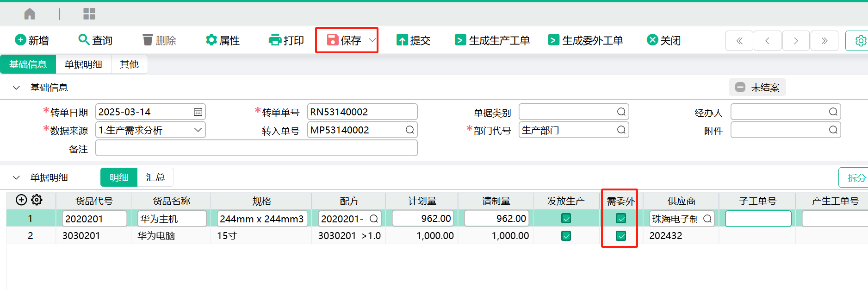Go to the next record arrow button
868x290 pixels.
point(795,41)
